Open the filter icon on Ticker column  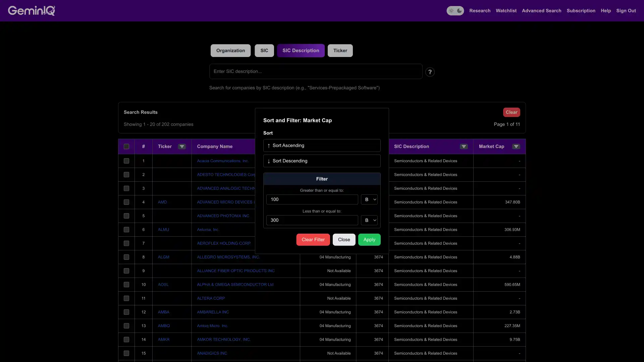pos(182,146)
